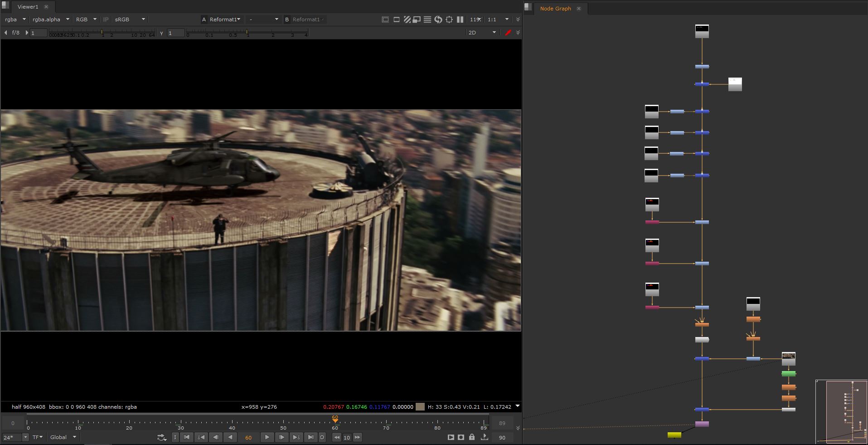Step forward one frame
This screenshot has height=445, width=868.
click(281, 438)
